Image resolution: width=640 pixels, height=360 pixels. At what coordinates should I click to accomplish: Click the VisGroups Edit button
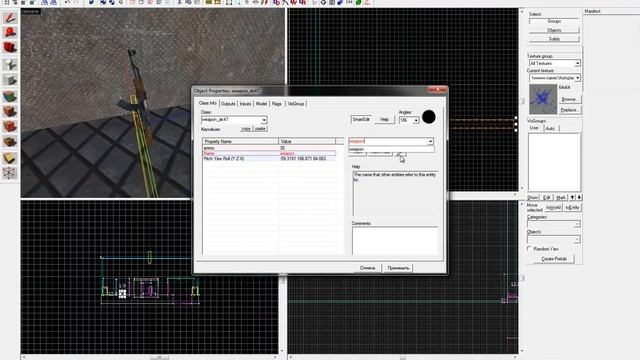coord(547,198)
